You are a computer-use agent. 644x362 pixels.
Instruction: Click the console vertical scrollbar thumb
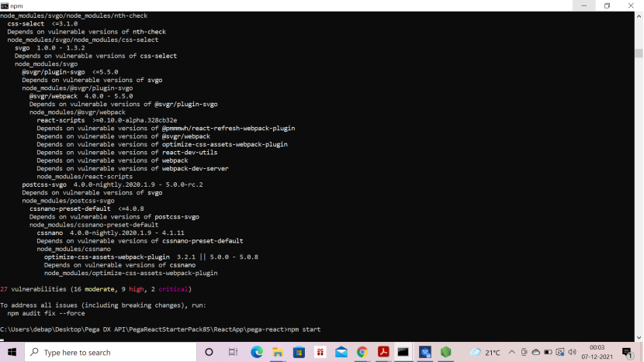639,53
